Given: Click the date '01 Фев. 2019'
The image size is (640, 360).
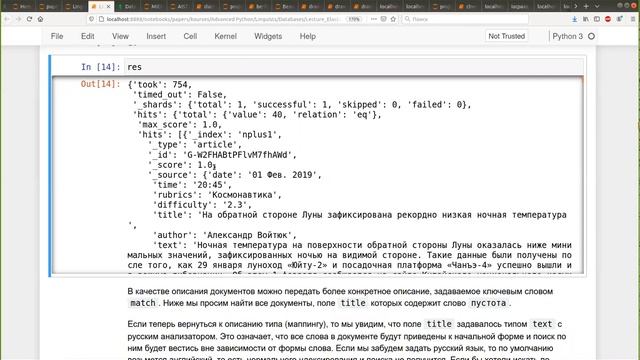Looking at the screenshot, I should [282, 175].
